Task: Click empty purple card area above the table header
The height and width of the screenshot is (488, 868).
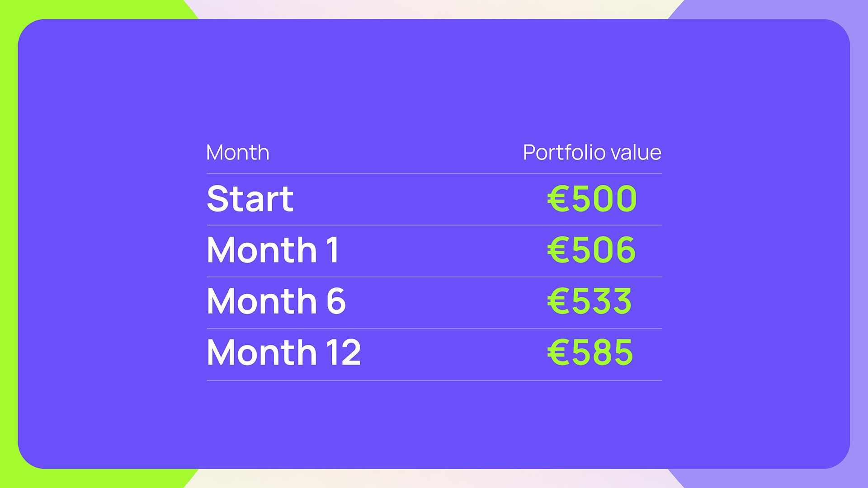Action: click(x=434, y=81)
